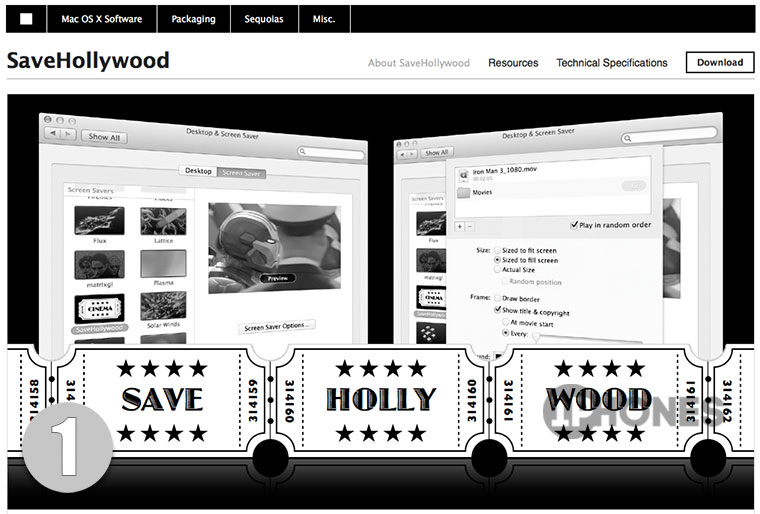Screen dimensions: 760x514
Task: Select the SaveHollywood cinema ticket icon
Action: coord(99,308)
